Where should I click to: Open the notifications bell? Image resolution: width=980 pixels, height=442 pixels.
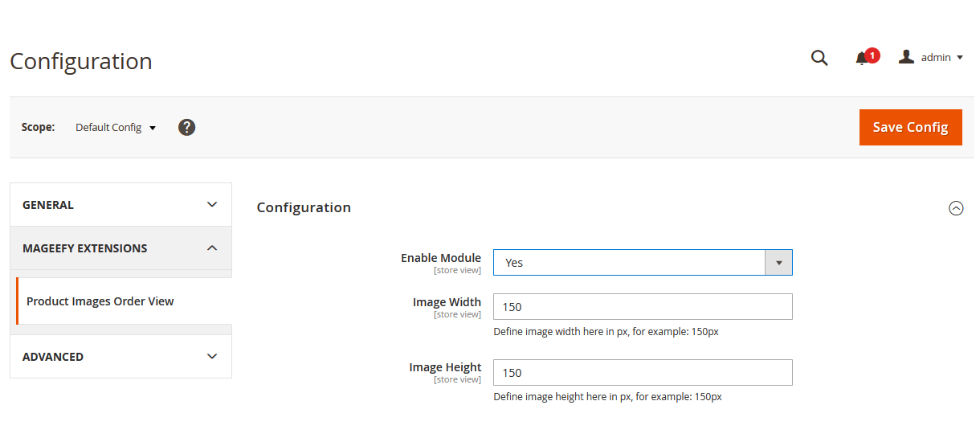pos(862,59)
